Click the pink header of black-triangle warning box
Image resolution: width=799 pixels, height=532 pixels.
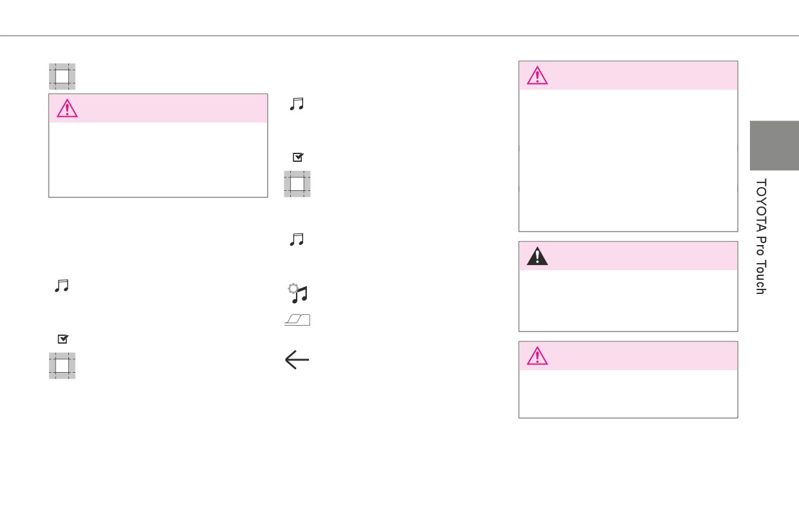click(628, 256)
